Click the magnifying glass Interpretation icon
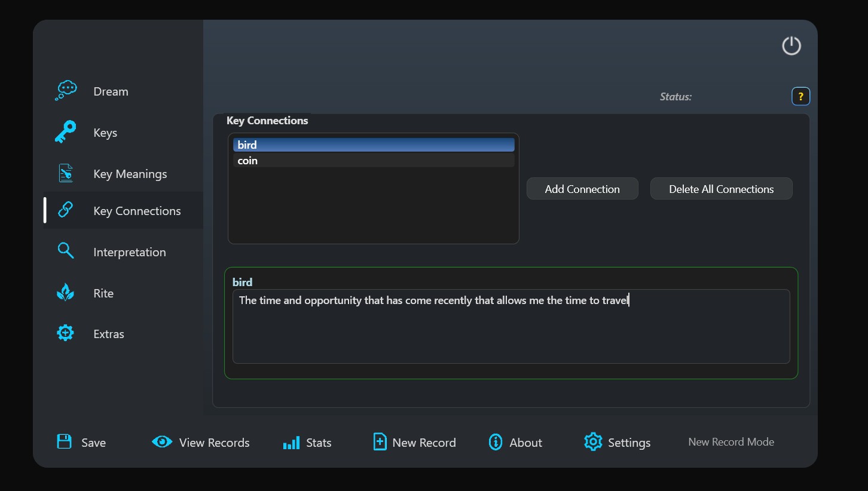 pyautogui.click(x=66, y=251)
